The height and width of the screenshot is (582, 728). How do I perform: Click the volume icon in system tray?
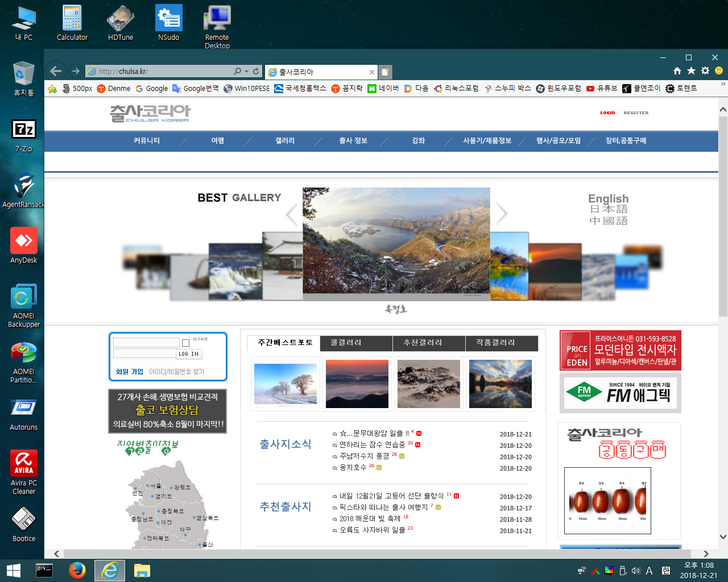pyautogui.click(x=636, y=571)
